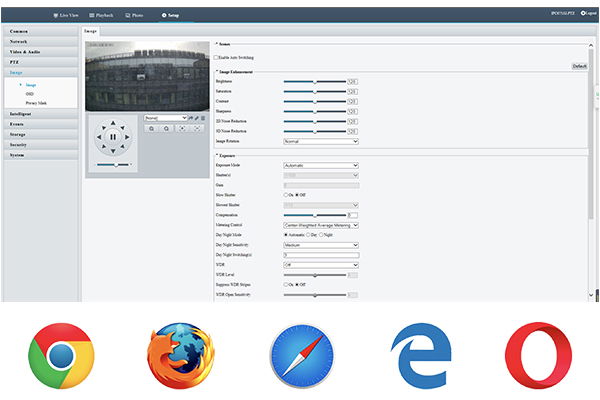Open the Day/Night Sensitivity dropdown
Viewport: 600px width, 400px height.
coord(321,245)
